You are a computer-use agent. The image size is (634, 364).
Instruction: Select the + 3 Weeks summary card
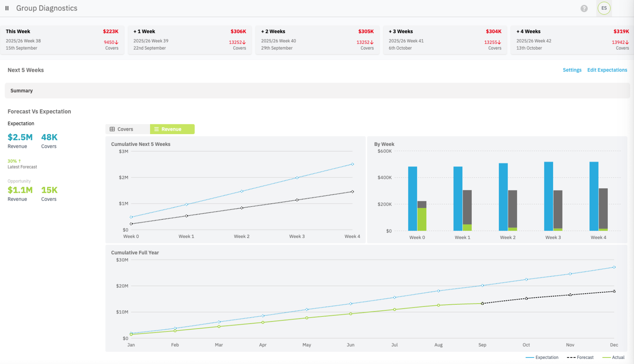(x=445, y=39)
